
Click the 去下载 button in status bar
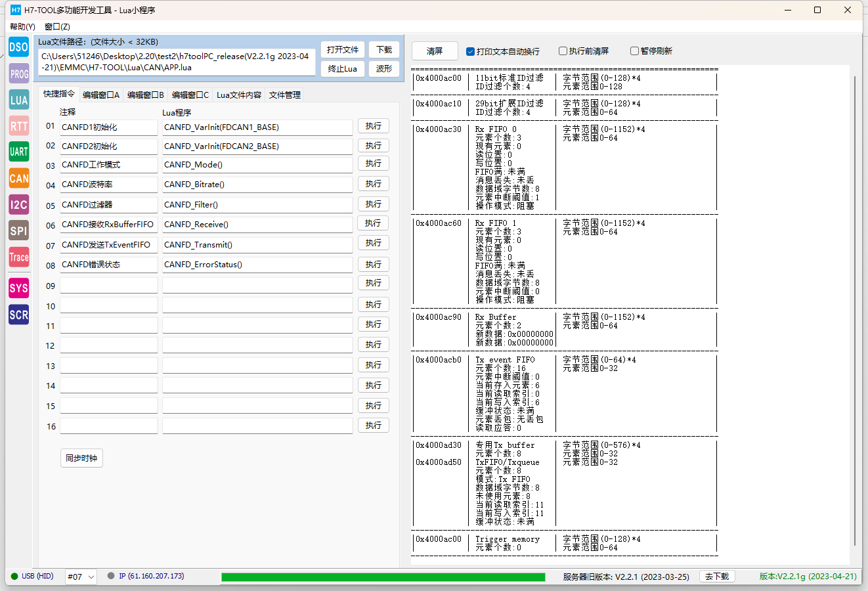717,577
